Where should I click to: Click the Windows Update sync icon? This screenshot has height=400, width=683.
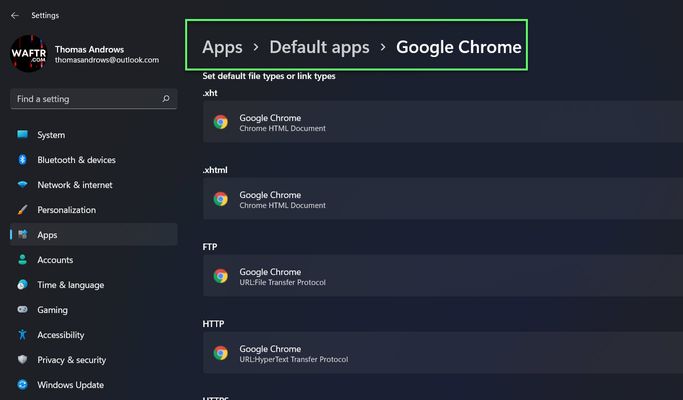[23, 385]
